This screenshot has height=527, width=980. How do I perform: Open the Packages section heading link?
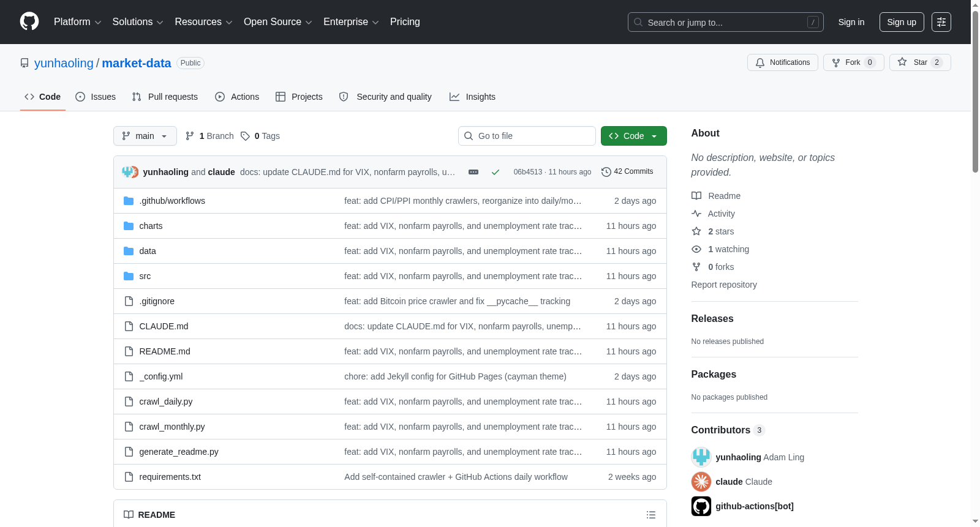click(714, 375)
